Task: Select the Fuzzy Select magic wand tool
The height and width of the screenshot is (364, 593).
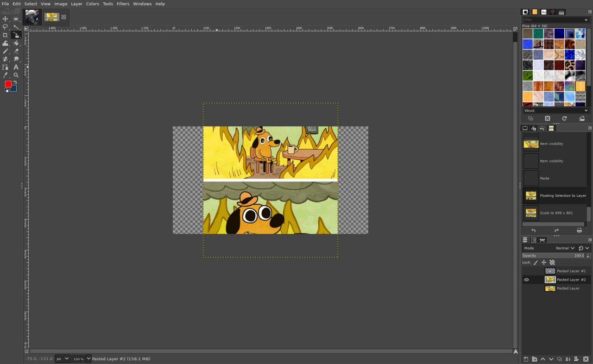Action: click(16, 27)
